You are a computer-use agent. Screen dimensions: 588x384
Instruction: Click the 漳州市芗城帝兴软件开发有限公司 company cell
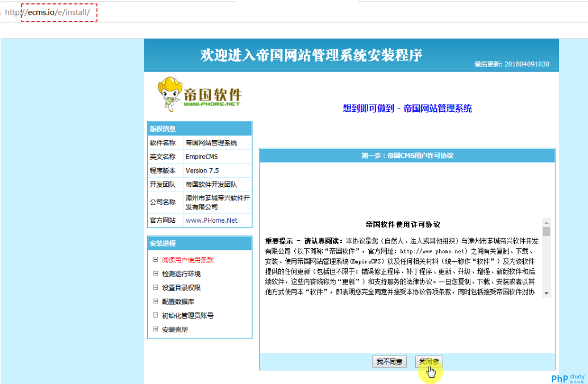[x=218, y=202]
